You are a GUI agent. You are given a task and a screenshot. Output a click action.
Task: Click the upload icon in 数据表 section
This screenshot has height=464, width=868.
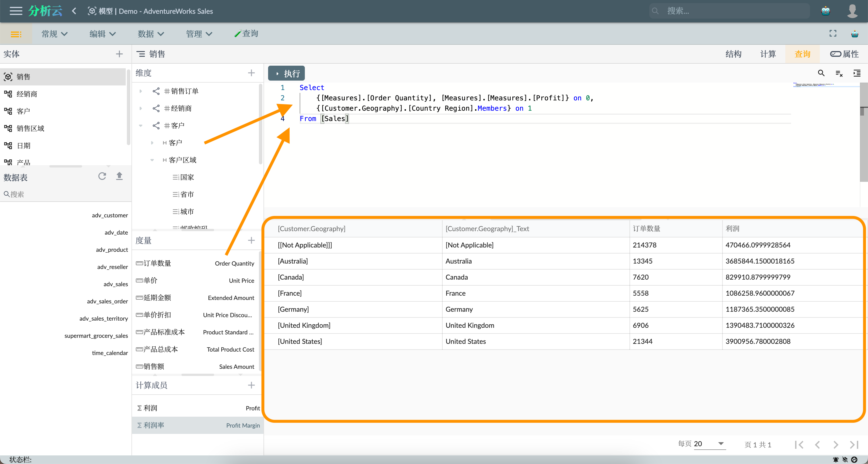pos(119,176)
